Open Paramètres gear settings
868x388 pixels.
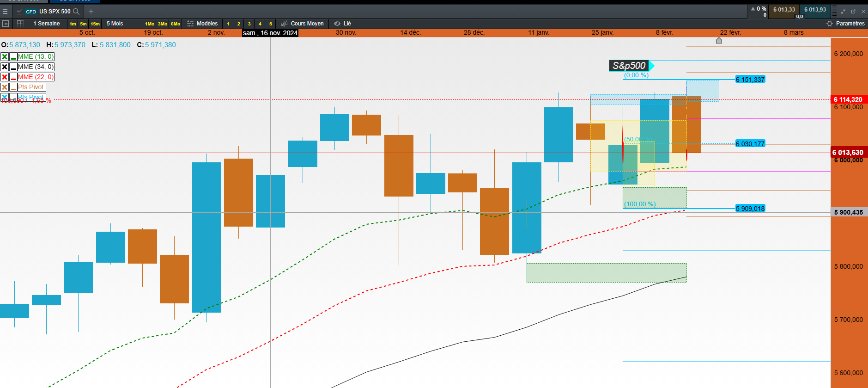[x=830, y=24]
